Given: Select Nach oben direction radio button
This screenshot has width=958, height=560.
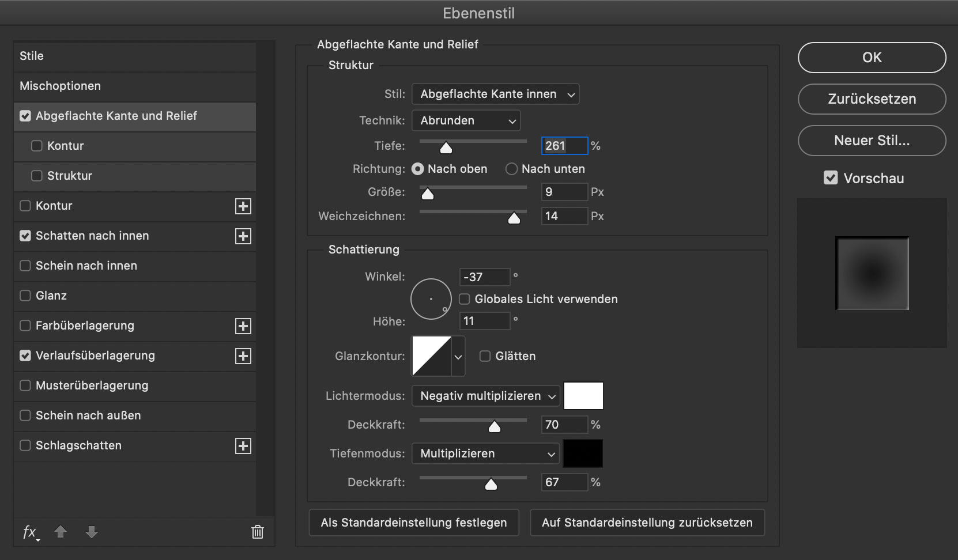Looking at the screenshot, I should pos(417,169).
